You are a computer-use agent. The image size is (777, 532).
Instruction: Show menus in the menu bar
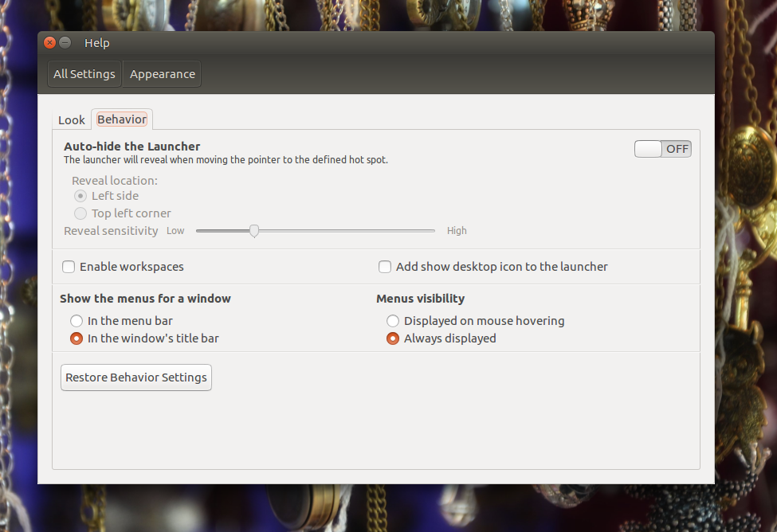tap(77, 321)
